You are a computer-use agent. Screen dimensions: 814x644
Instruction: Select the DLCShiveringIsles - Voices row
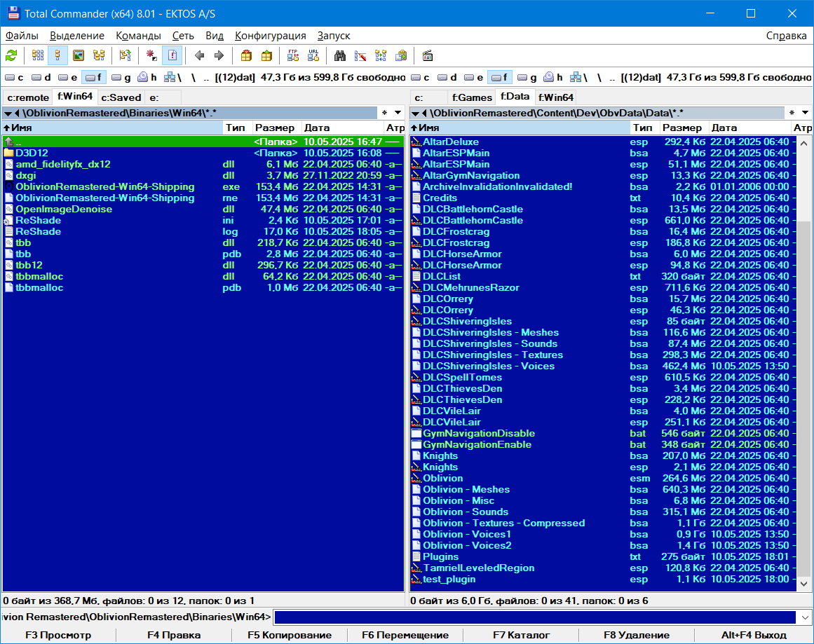(603, 366)
